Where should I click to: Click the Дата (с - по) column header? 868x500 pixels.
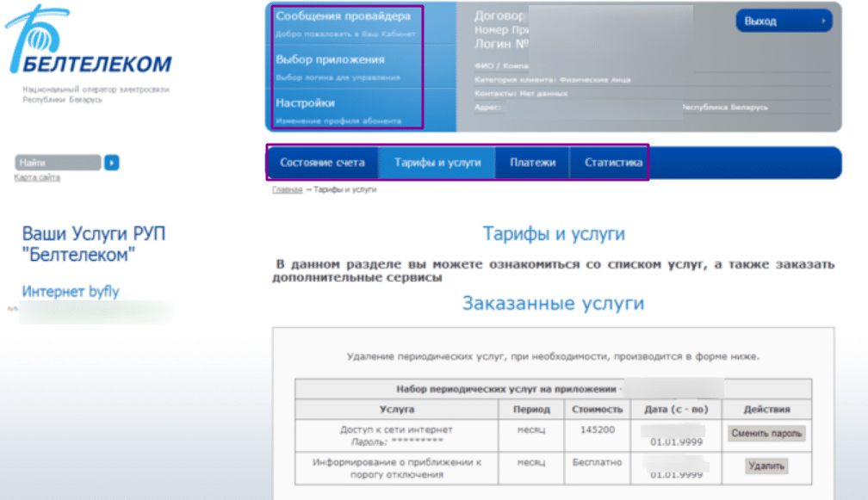pos(676,410)
